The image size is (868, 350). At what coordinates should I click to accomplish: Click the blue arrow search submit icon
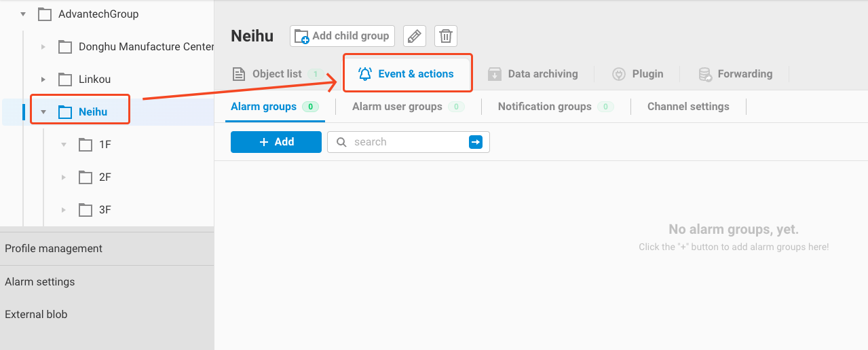tap(475, 142)
